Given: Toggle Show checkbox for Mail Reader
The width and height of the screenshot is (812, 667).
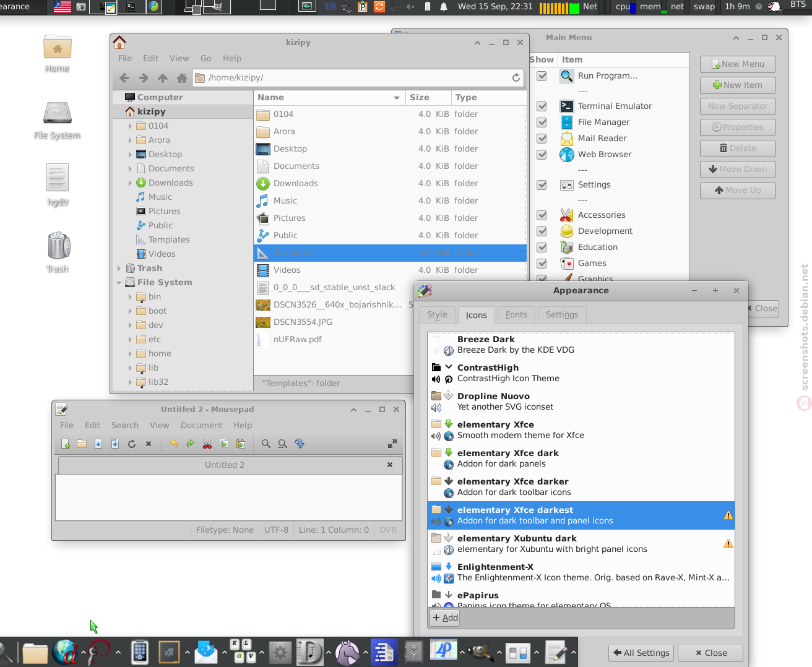Looking at the screenshot, I should coord(542,138).
